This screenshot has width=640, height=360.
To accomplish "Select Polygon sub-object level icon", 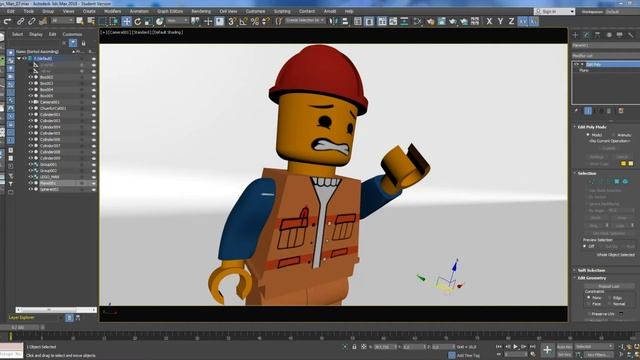I will [x=617, y=181].
